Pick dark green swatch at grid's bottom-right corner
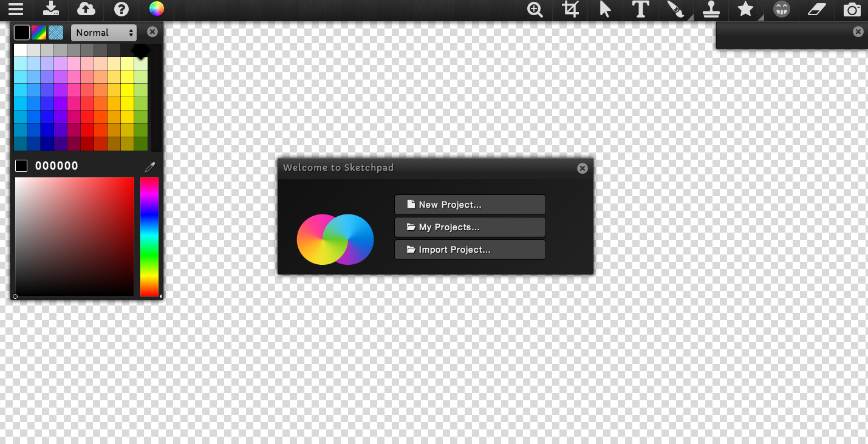 pos(141,144)
